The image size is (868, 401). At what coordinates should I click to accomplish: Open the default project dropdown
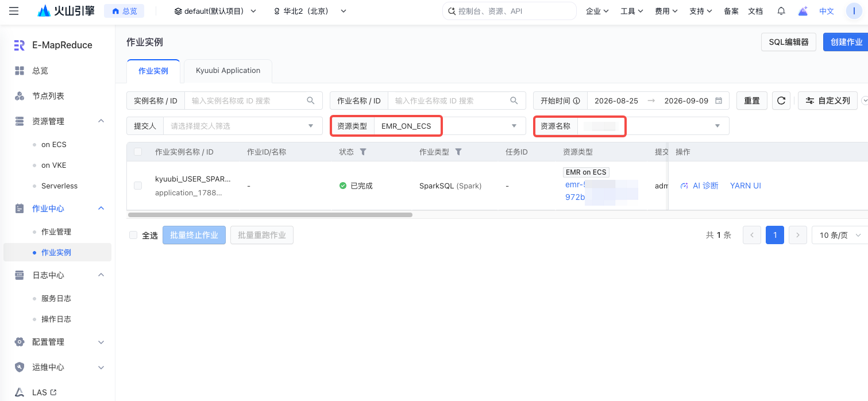pos(215,11)
